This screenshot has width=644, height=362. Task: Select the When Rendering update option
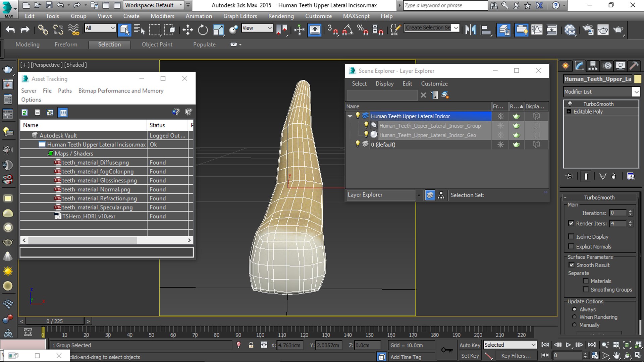point(575,317)
